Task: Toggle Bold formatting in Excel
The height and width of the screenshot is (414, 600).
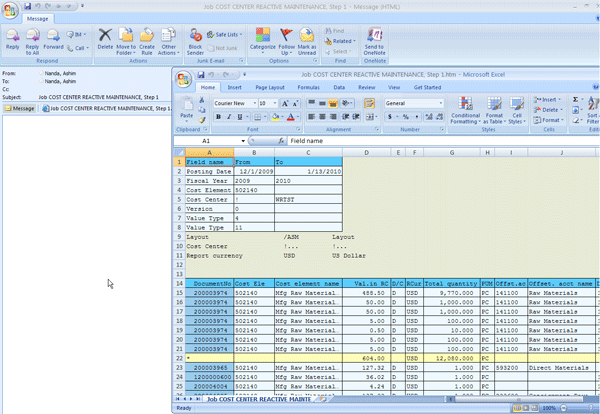Action: 218,117
